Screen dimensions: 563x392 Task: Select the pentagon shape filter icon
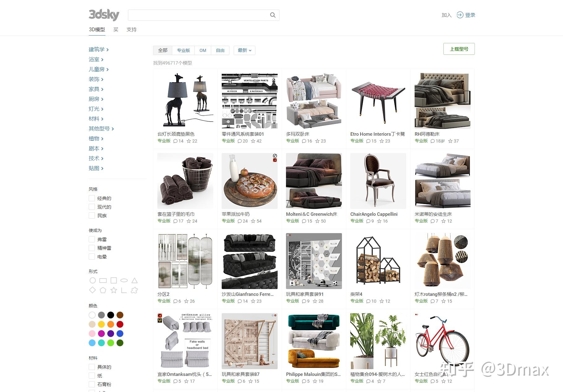coord(103,290)
